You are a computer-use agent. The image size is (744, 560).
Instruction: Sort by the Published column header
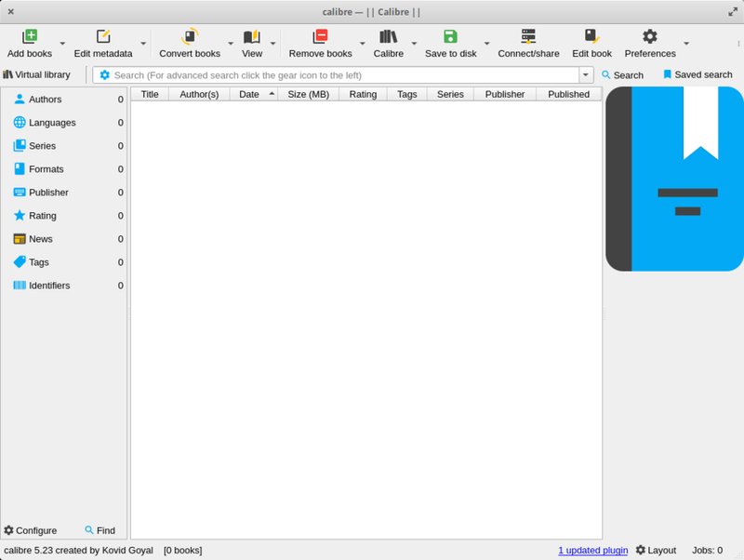pos(569,94)
